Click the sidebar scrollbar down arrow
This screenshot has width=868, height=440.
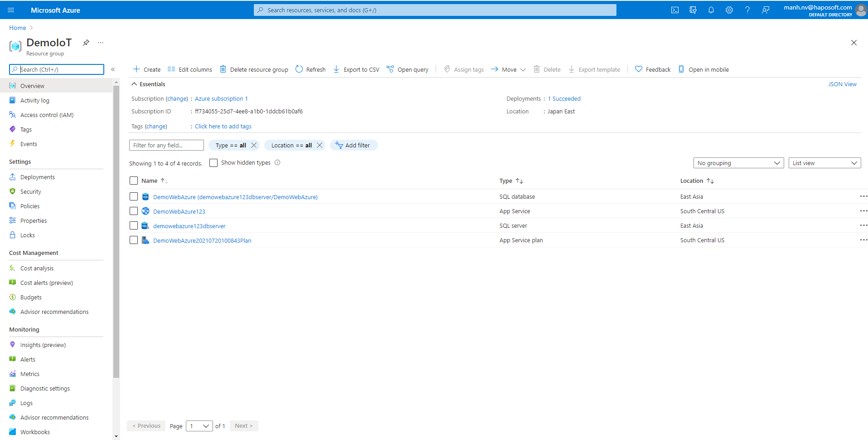tap(116, 436)
